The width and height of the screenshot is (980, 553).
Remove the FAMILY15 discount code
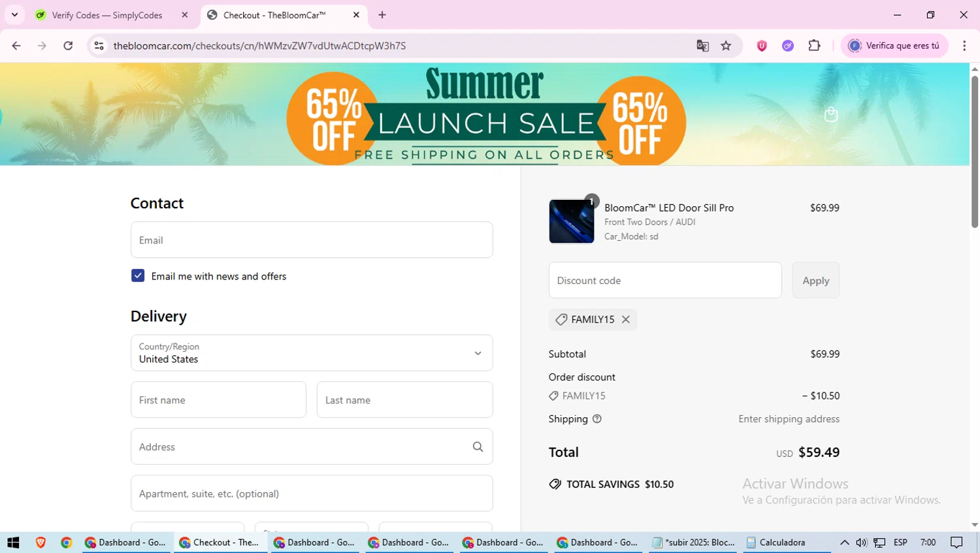(626, 319)
